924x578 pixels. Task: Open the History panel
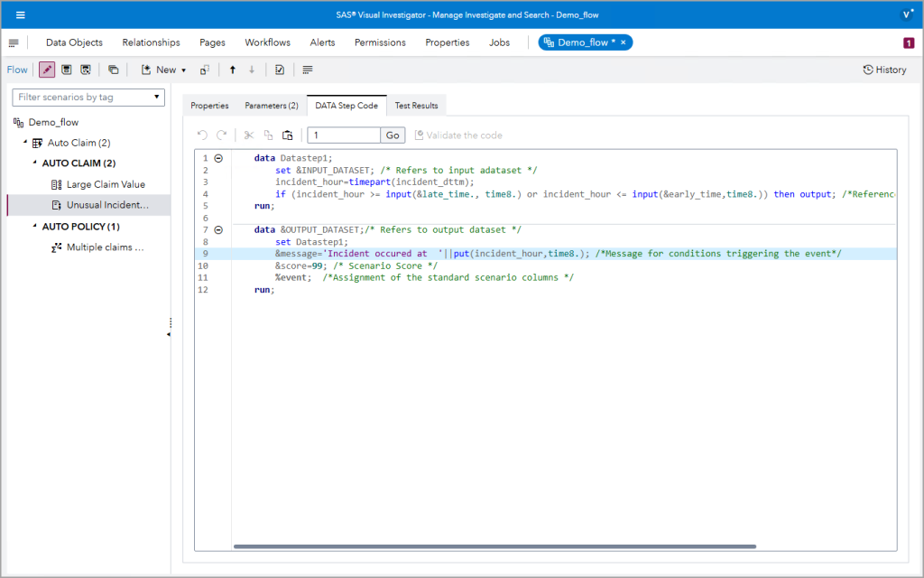(x=883, y=70)
